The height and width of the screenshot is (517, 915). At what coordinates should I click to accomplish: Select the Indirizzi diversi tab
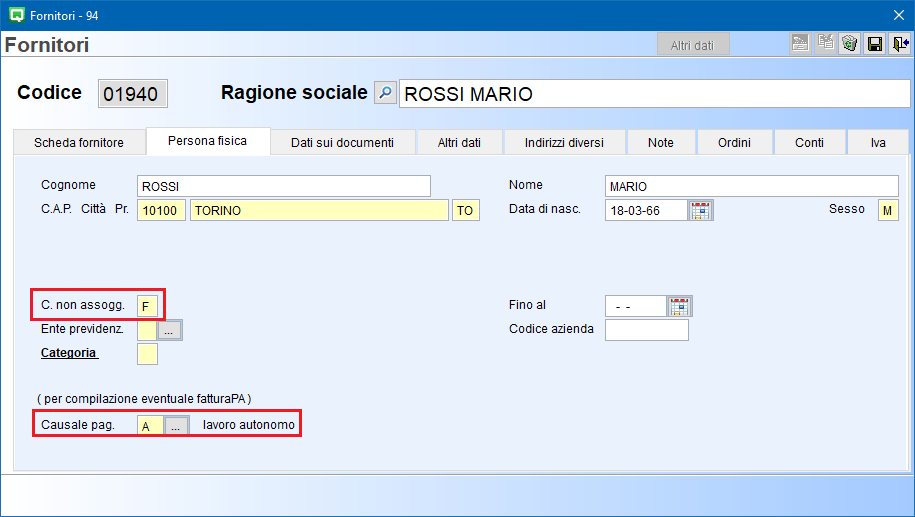click(x=564, y=143)
